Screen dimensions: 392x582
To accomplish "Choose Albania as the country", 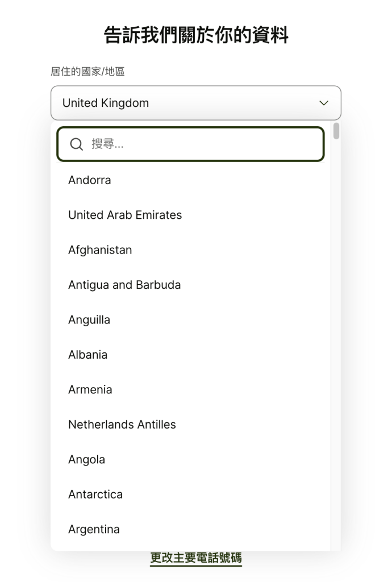I will pyautogui.click(x=87, y=355).
